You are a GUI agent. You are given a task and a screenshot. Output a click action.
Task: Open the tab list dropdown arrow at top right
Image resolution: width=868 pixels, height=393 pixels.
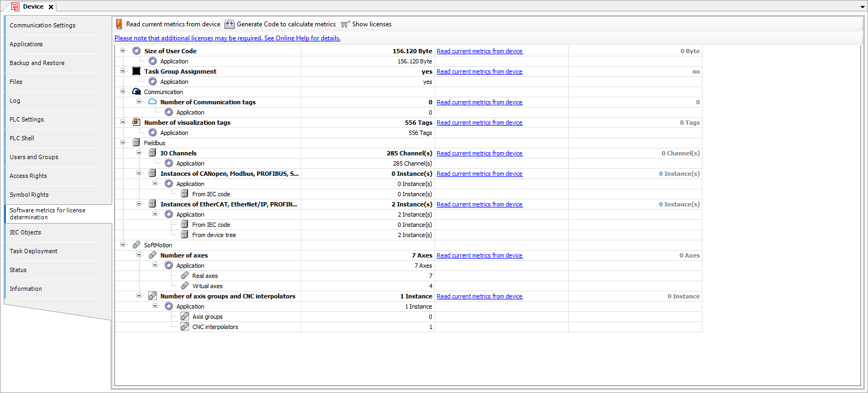[863, 7]
